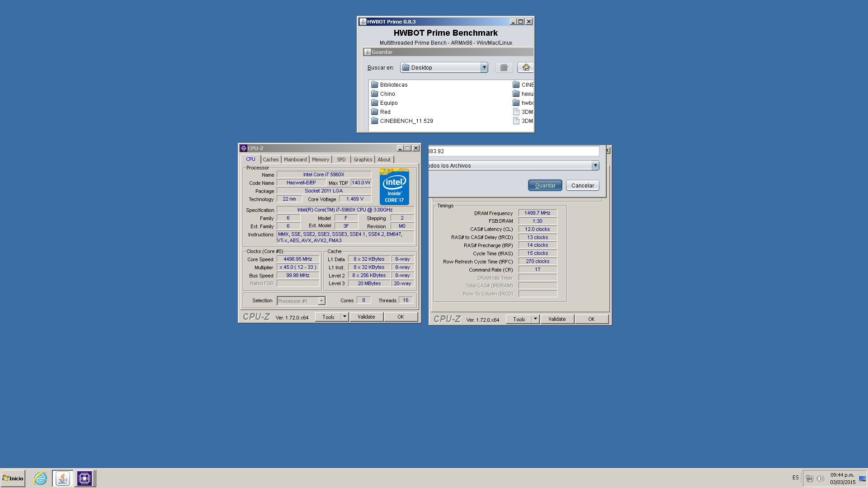Switch to the Graphics tab
Image resolution: width=868 pixels, height=488 pixels.
pyautogui.click(x=363, y=160)
